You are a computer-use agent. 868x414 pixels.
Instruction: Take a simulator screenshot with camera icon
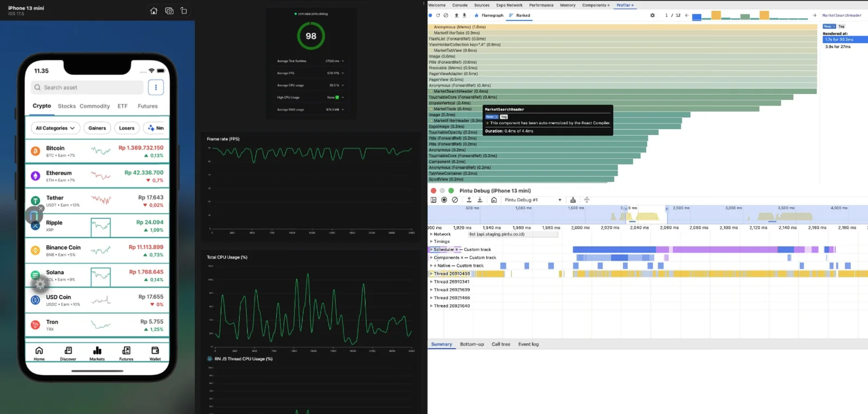pyautogui.click(x=169, y=11)
